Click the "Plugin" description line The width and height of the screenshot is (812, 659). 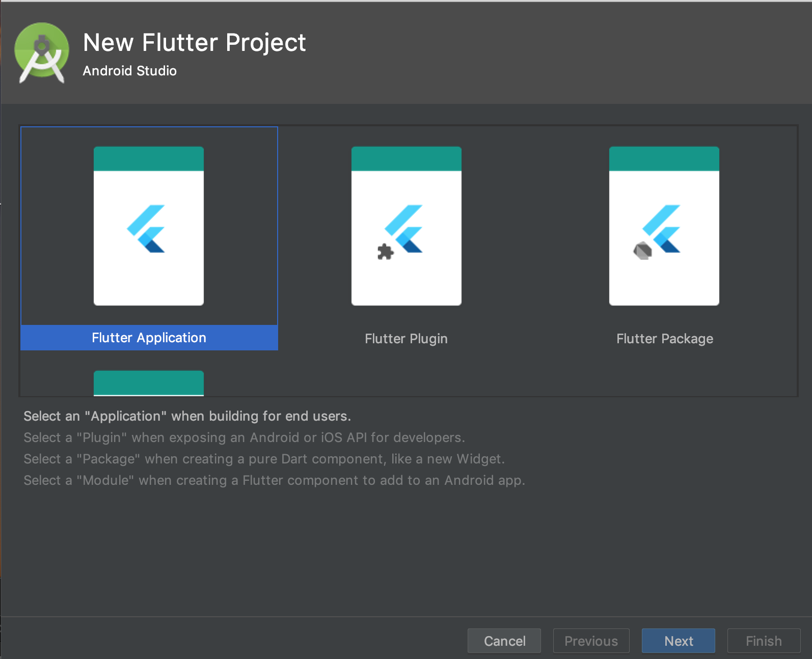[244, 437]
